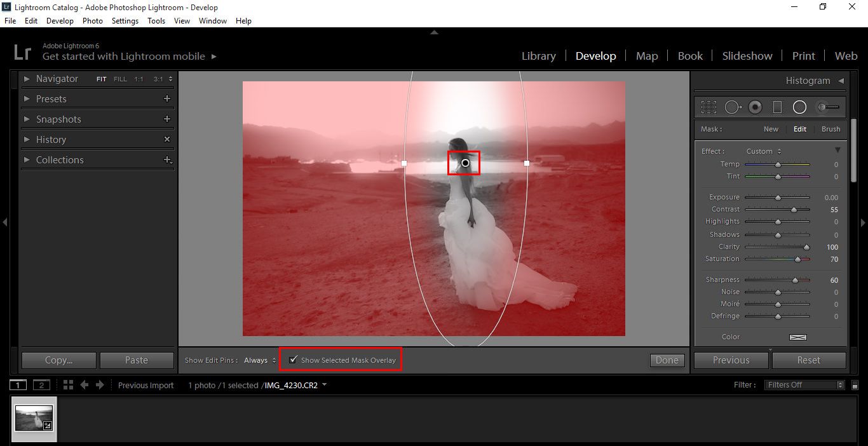
Task: Select the Radial Filter tool
Action: tap(799, 107)
